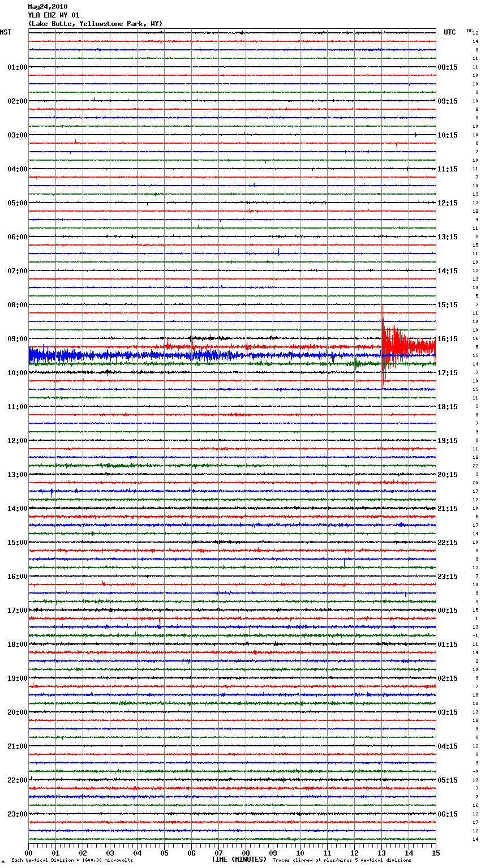Select the station code YLA EHZ WY 01
The height and width of the screenshot is (868, 481).
tap(54, 15)
